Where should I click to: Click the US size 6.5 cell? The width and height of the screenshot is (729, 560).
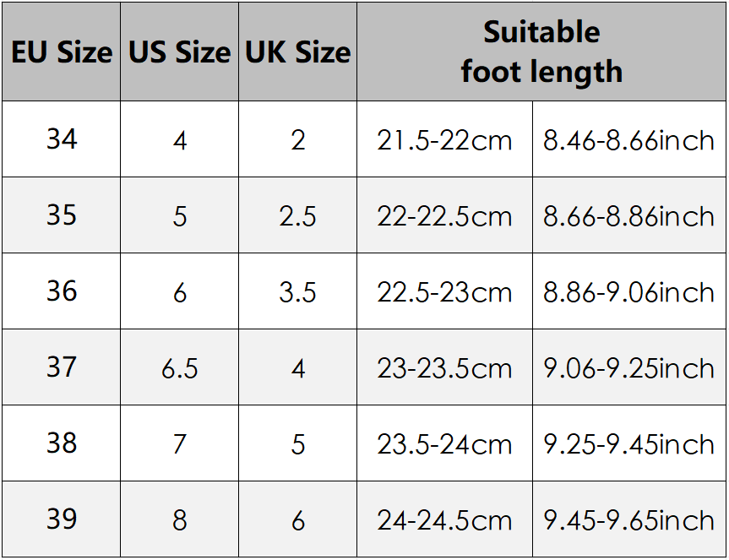[179, 368]
